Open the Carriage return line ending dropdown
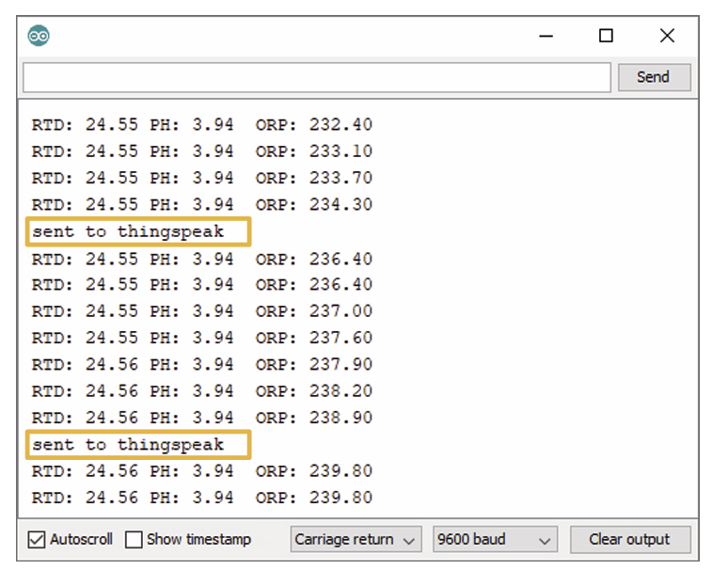The width and height of the screenshot is (728, 570). [356, 539]
